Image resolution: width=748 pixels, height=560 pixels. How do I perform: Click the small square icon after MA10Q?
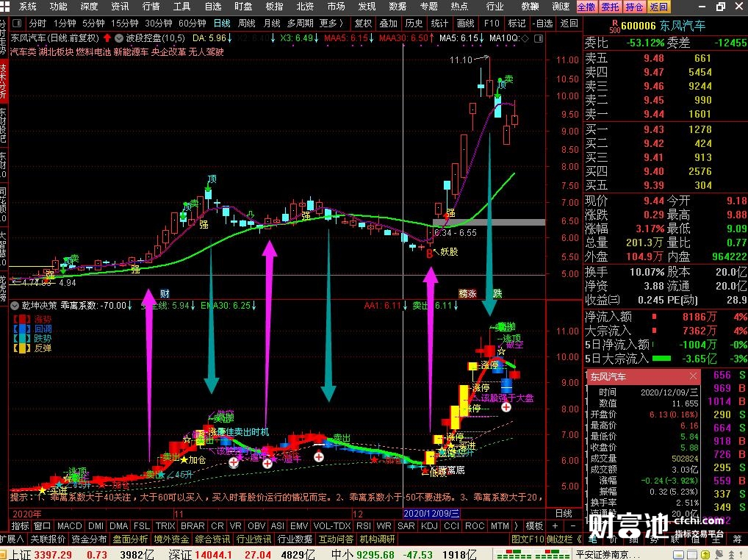(x=539, y=38)
